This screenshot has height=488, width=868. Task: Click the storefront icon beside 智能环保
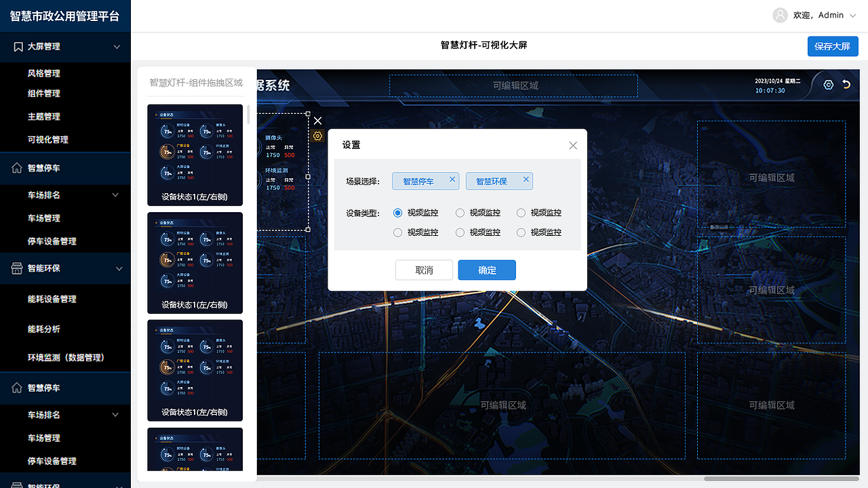click(18, 268)
